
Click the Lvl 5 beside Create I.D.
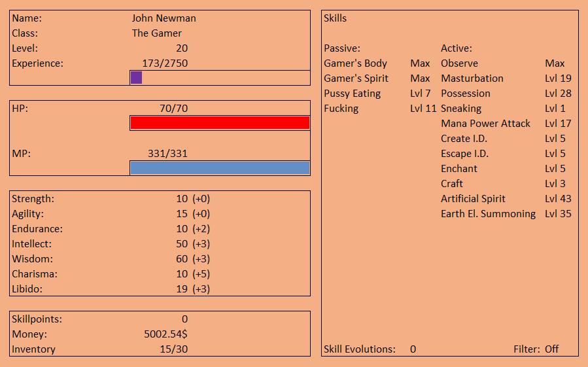555,138
